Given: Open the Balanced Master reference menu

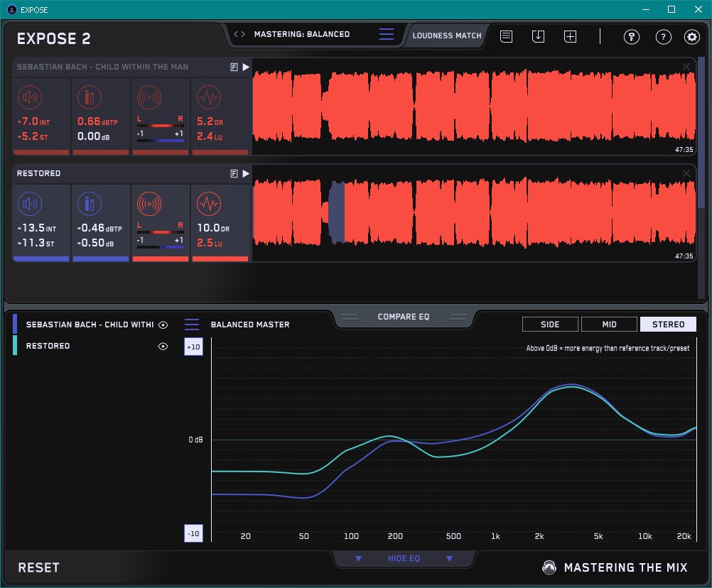Looking at the screenshot, I should pyautogui.click(x=192, y=325).
